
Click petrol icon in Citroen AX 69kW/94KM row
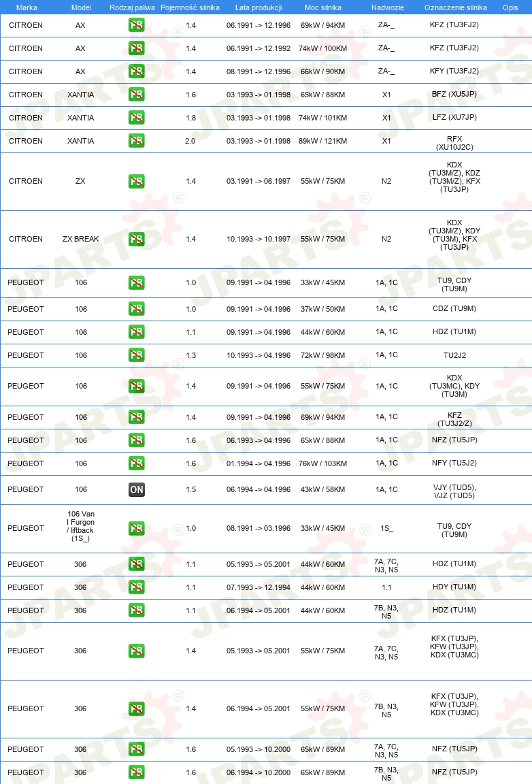[x=137, y=25]
